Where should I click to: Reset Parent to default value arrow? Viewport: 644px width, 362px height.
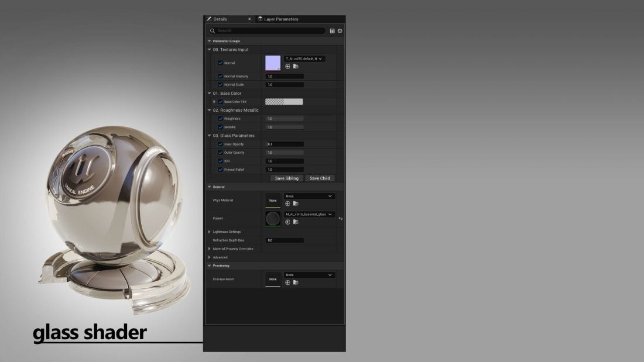point(341,219)
